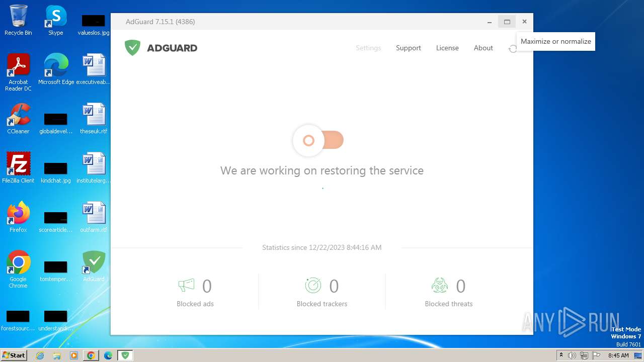644x362 pixels.
Task: Select the Blocked ads label
Action: coord(195,304)
